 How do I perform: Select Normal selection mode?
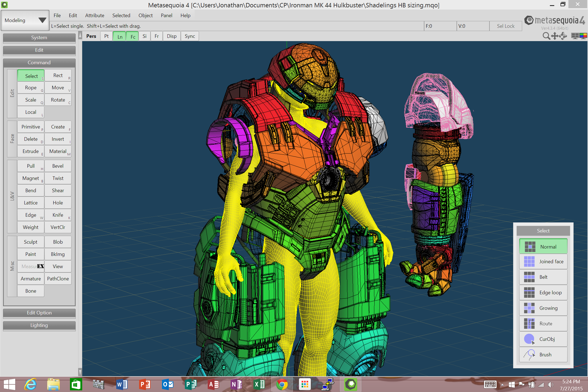click(x=543, y=246)
